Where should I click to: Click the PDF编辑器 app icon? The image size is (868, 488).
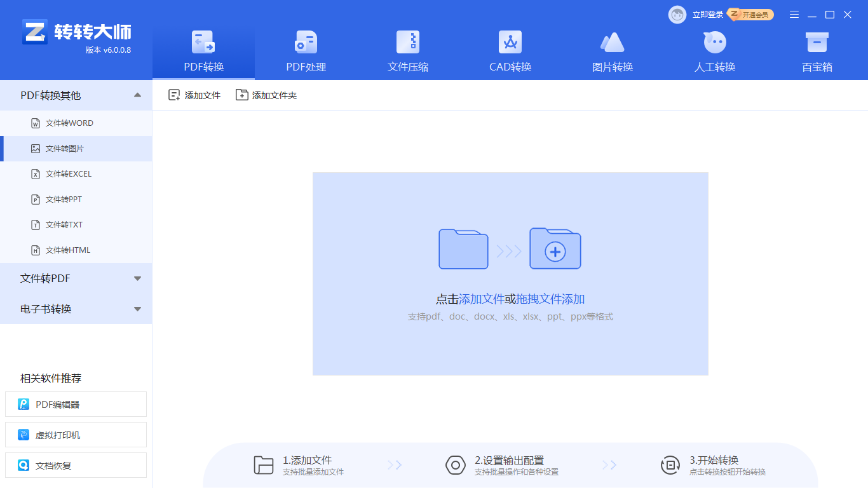(24, 404)
